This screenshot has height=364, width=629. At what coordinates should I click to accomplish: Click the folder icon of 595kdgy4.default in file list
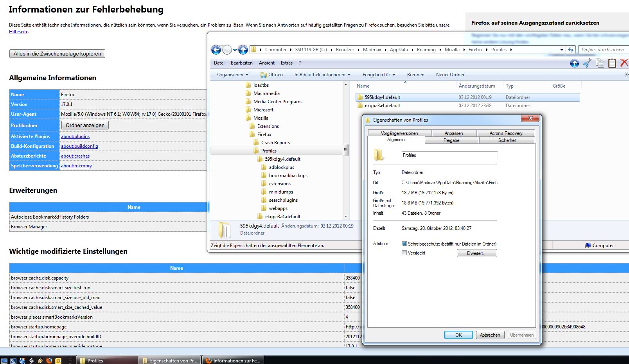(x=360, y=97)
